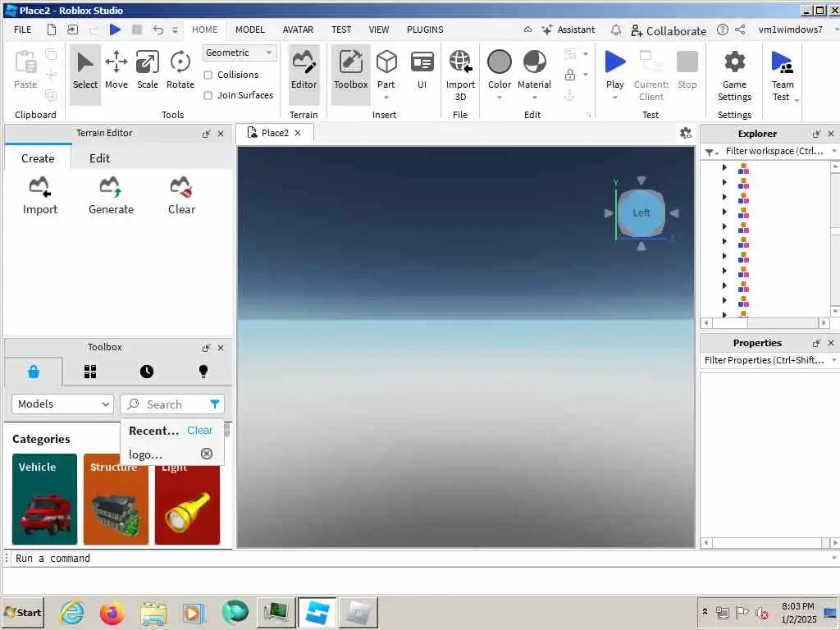Switch to the TEST ribbon tab
840x630 pixels.
pyautogui.click(x=340, y=30)
